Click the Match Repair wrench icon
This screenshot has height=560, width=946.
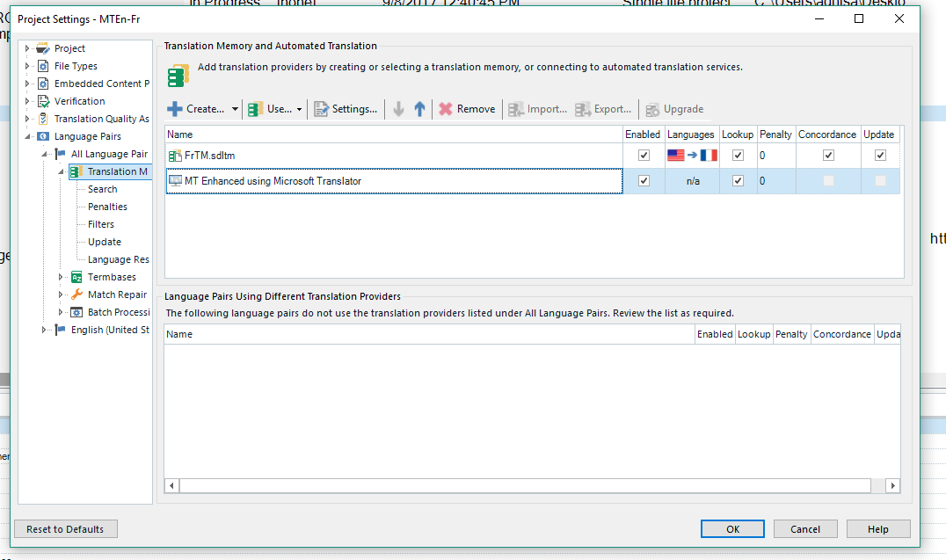coord(77,295)
